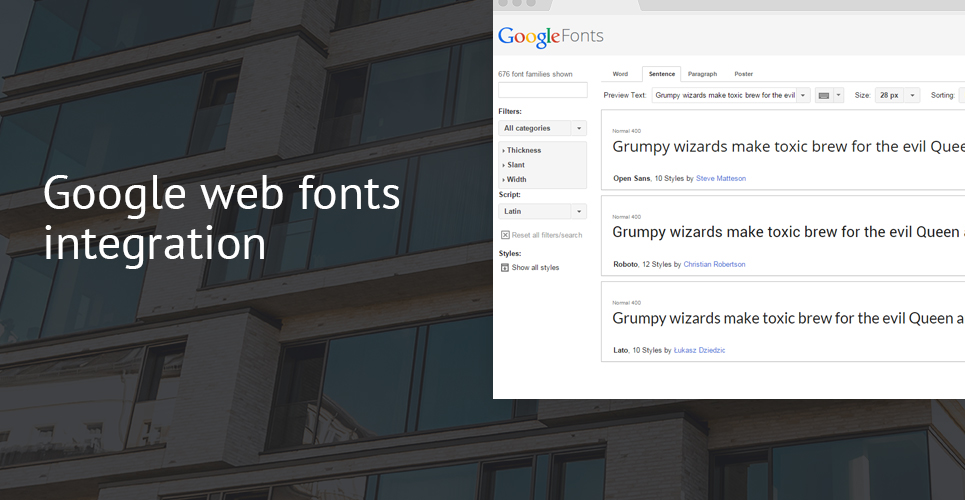Image resolution: width=965 pixels, height=500 pixels.
Task: Open Christian Robertson designer link
Action: click(714, 264)
